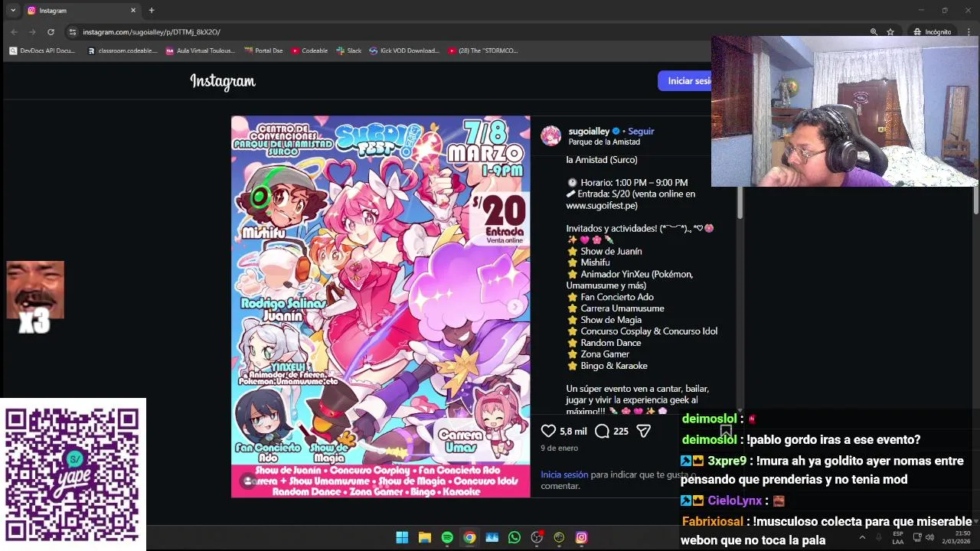Viewport: 980px width, 551px height.
Task: Click Bingo & Karaoke caption line
Action: coord(614,366)
